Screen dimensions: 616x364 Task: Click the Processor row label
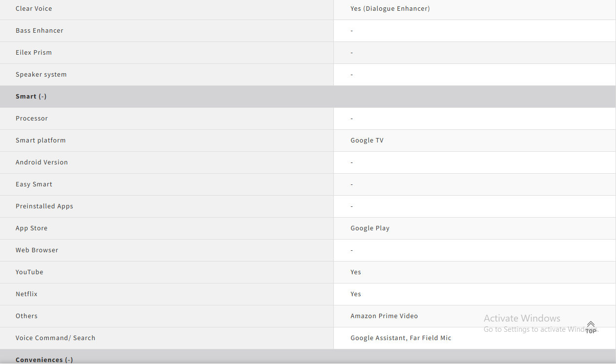(32, 119)
